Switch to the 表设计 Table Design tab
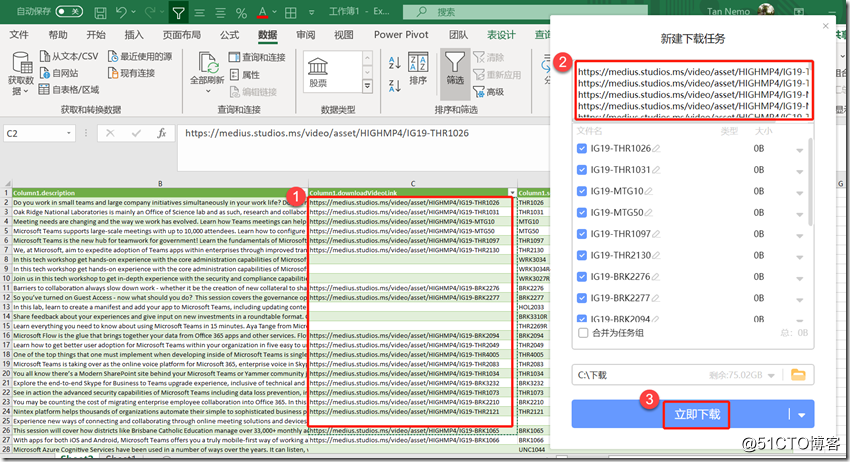Screen dimensions: 850x462 point(501,35)
